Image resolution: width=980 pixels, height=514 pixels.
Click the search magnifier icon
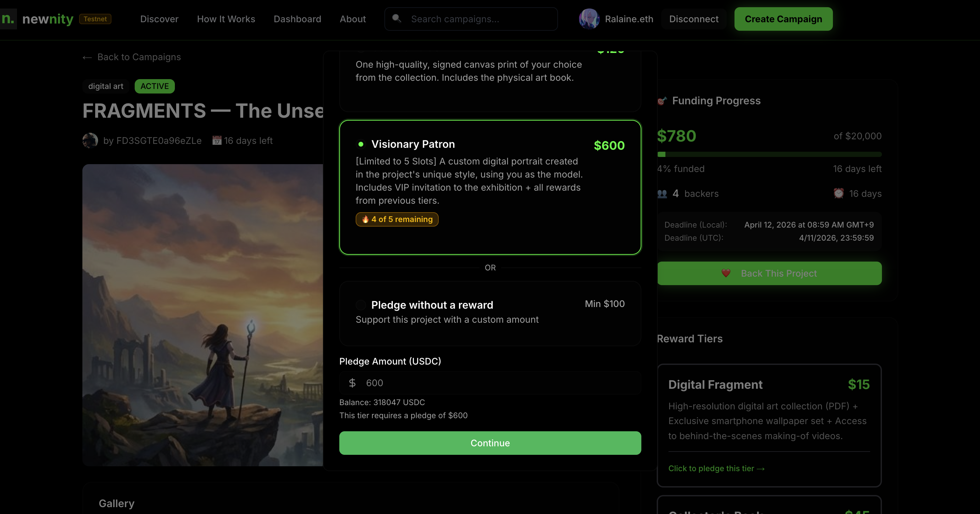point(397,18)
